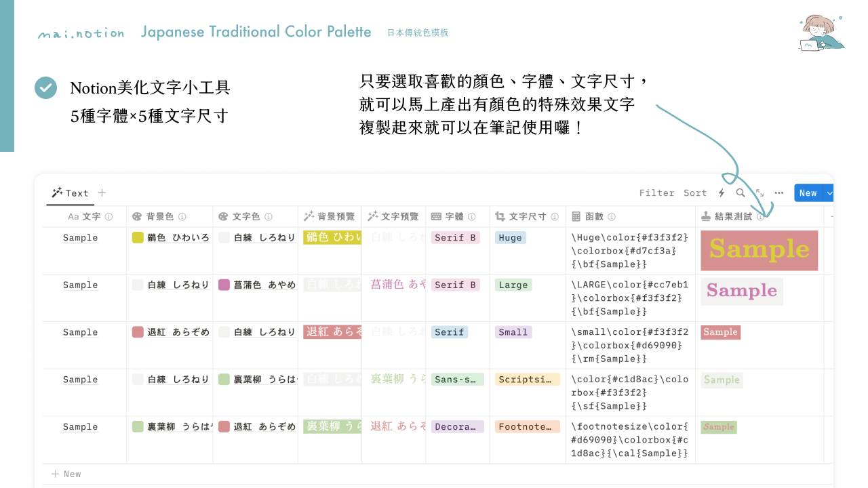Viewport: 868px width, 488px height.
Task: Click large yellow-on-red Sample result
Action: coord(759,250)
